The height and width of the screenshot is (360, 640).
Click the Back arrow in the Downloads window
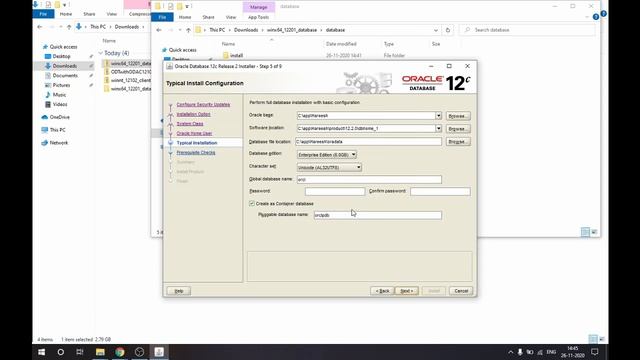40,27
